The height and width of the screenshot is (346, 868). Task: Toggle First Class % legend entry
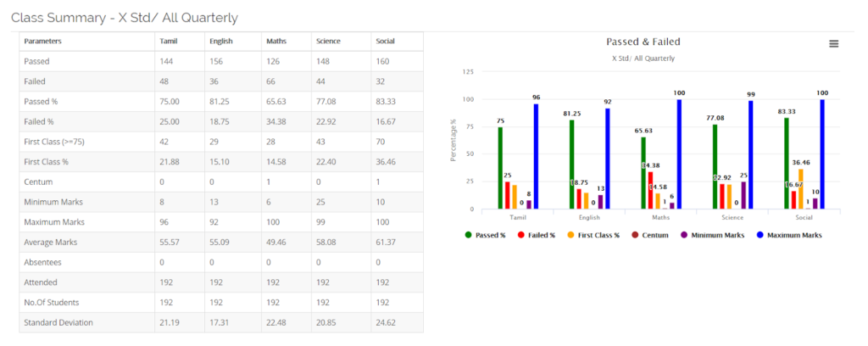(593, 235)
